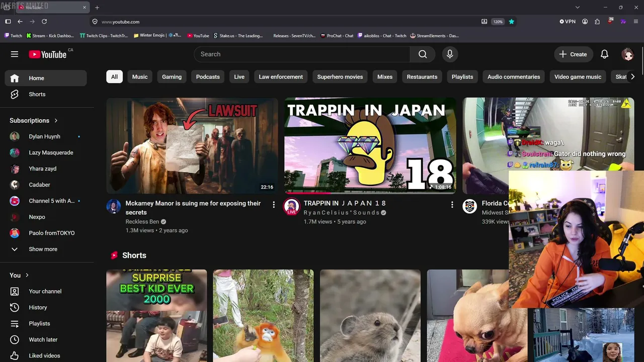Open the VPN panel
Image resolution: width=644 pixels, height=362 pixels.
568,22
